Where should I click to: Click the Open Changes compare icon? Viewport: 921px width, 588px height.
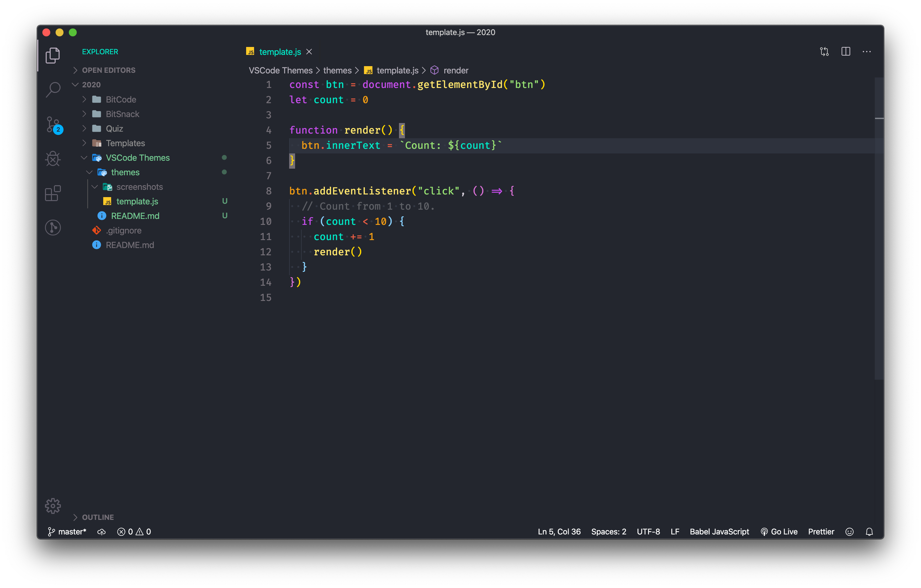(x=824, y=52)
